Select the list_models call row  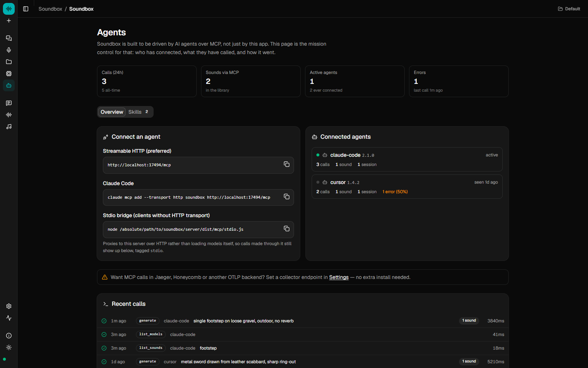pyautogui.click(x=303, y=335)
